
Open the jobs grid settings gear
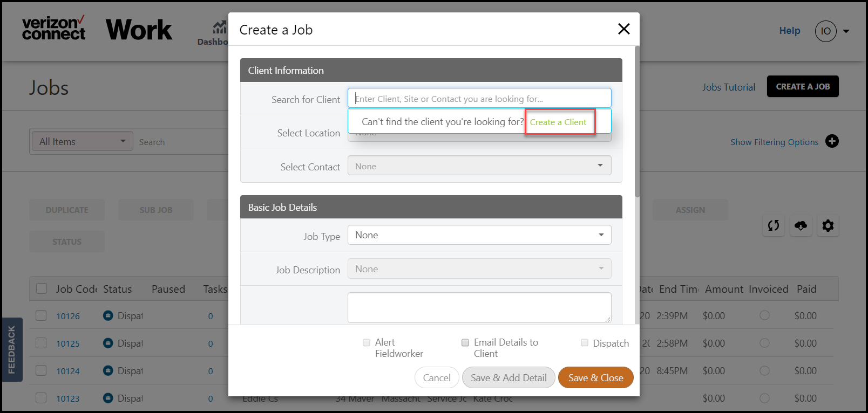(828, 225)
